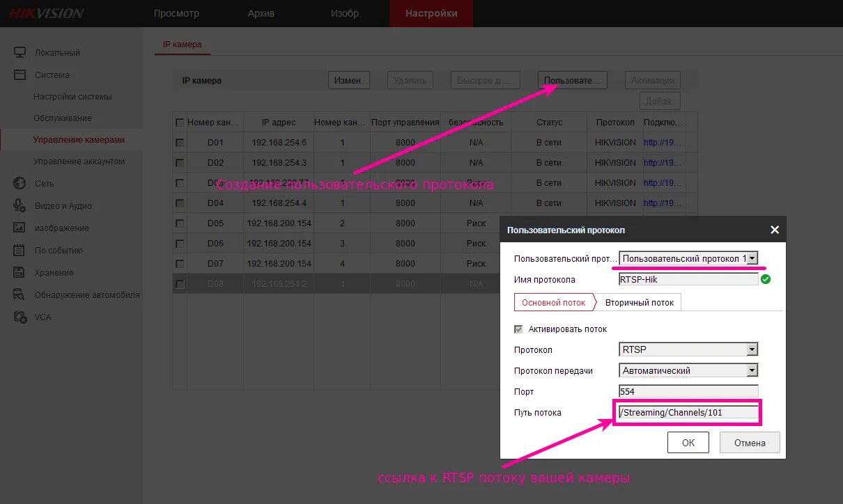Select Управление камерами in the sidebar
843x504 pixels.
(x=79, y=140)
